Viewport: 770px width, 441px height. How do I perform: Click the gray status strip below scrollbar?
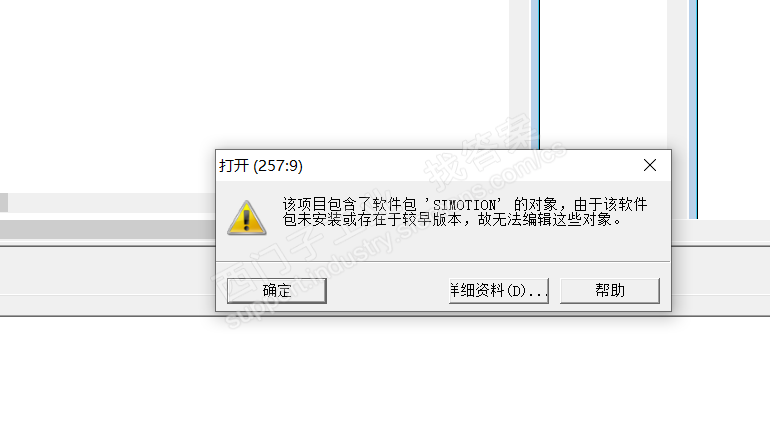click(108, 281)
